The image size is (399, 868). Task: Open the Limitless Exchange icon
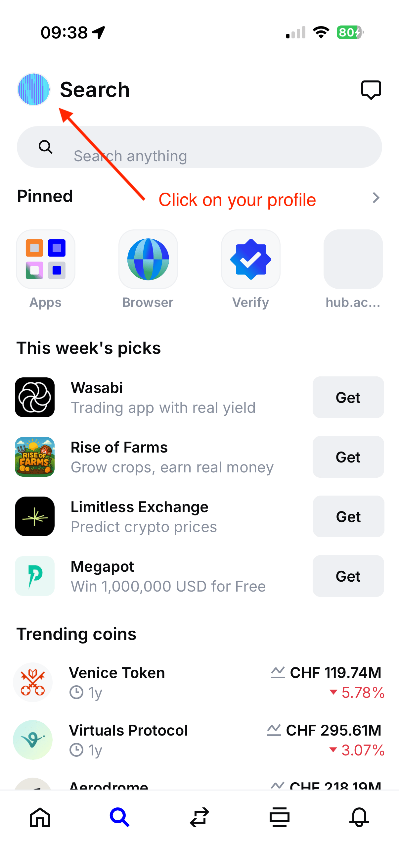[x=35, y=516]
